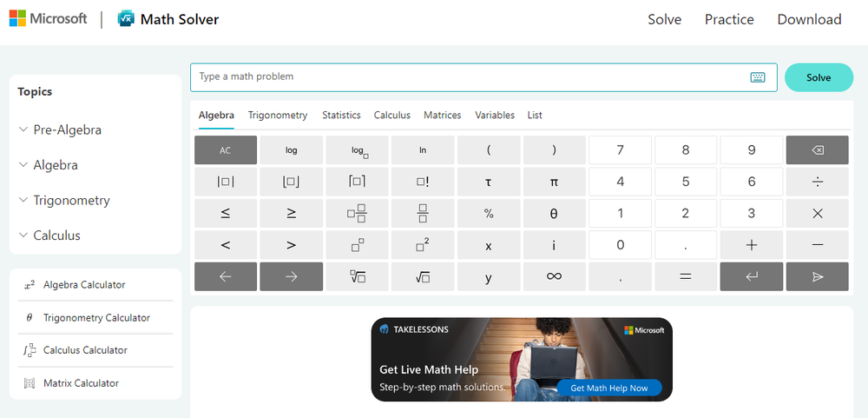The height and width of the screenshot is (418, 868).
Task: Expand the Pre-Algebra topic
Action: (x=61, y=129)
